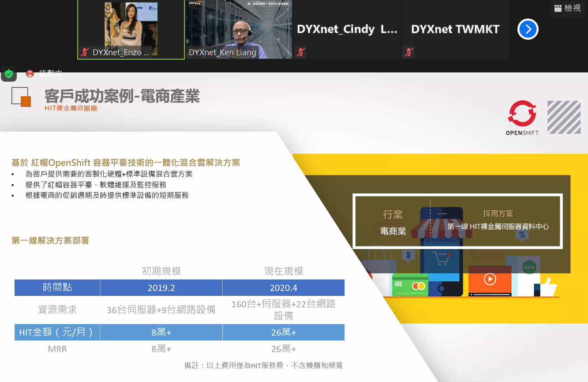Click the grey diagonal striped logo square

click(x=564, y=117)
